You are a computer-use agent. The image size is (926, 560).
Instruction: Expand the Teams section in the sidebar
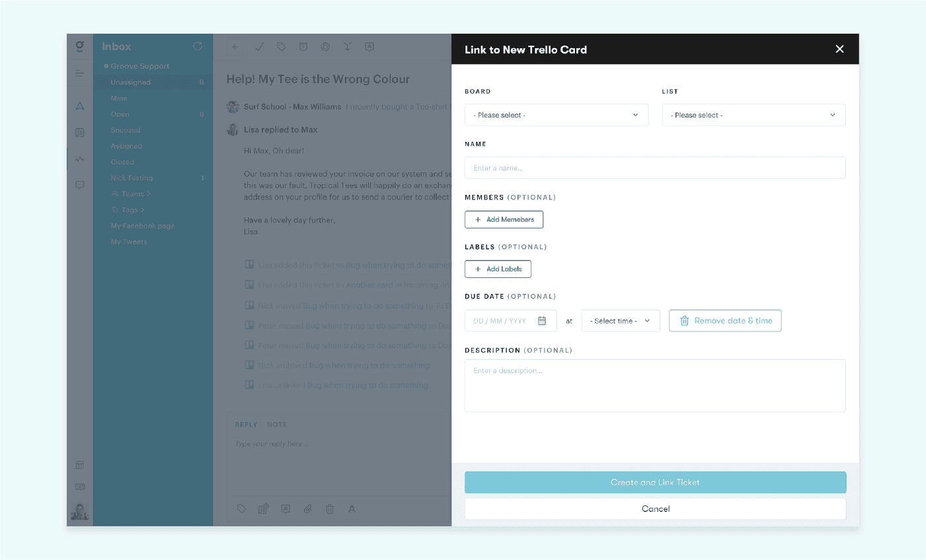(x=132, y=193)
